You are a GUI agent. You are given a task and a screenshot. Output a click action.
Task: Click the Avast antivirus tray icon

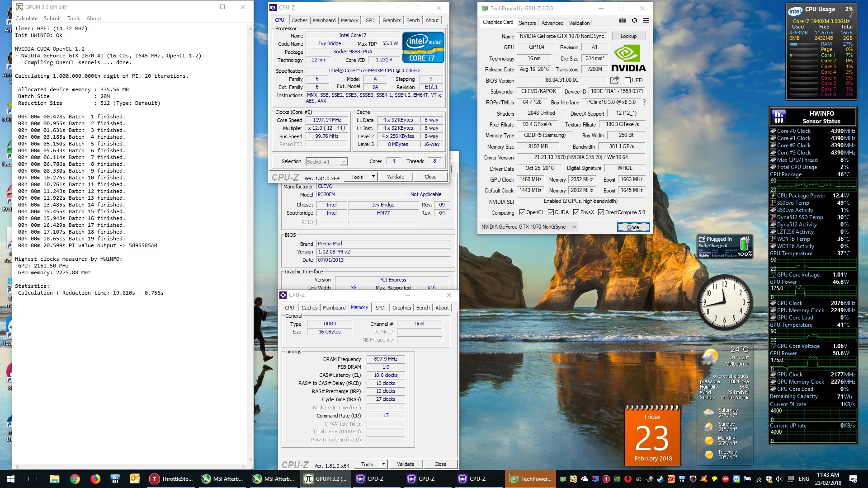tap(704, 479)
